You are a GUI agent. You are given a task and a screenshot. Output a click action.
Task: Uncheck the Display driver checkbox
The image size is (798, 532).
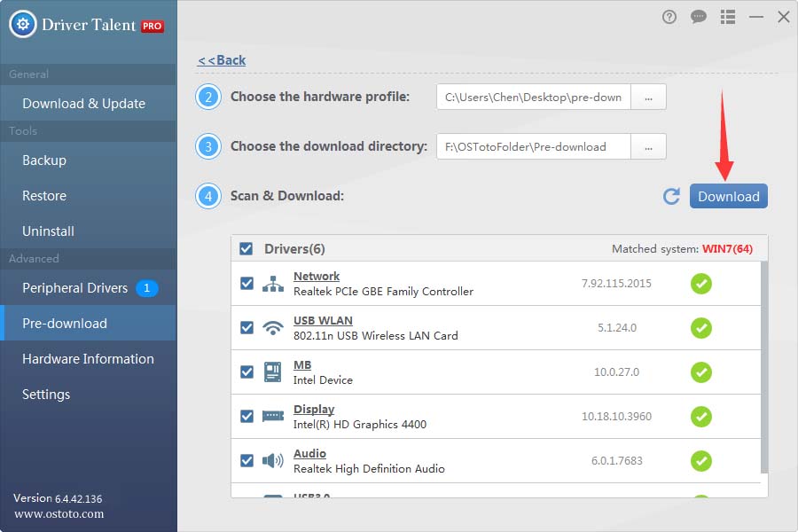tap(246, 417)
